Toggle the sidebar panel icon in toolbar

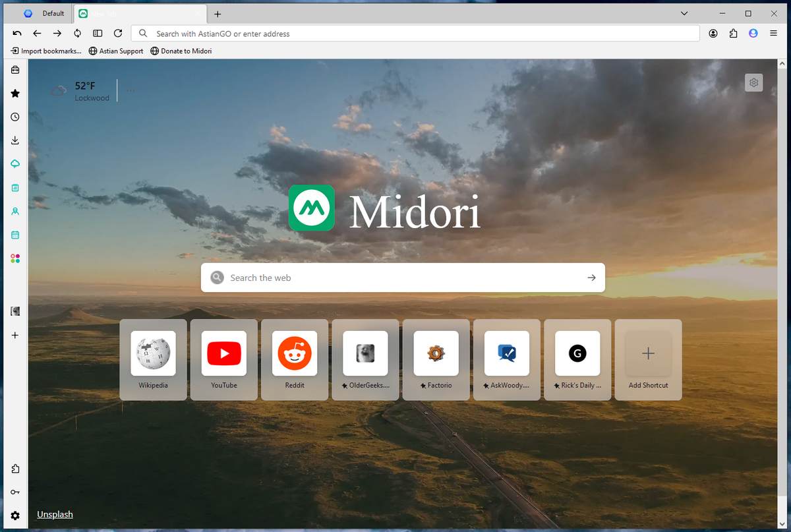(98, 34)
